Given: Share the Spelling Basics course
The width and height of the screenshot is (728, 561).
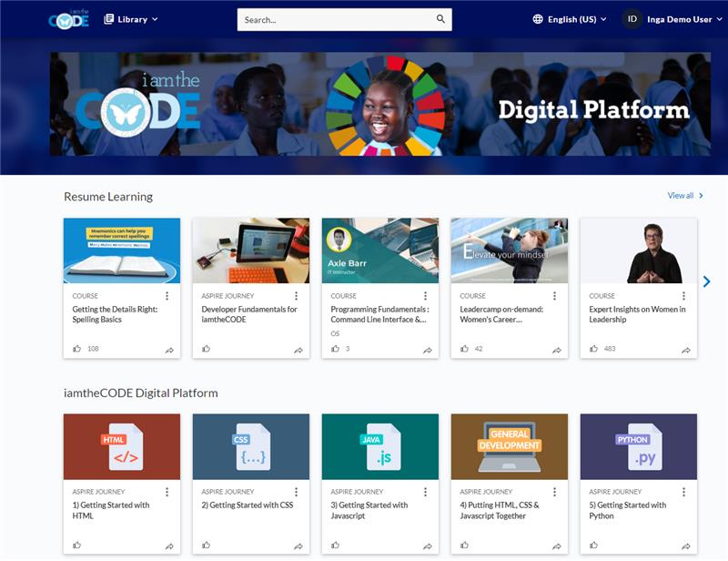Looking at the screenshot, I should click(169, 350).
